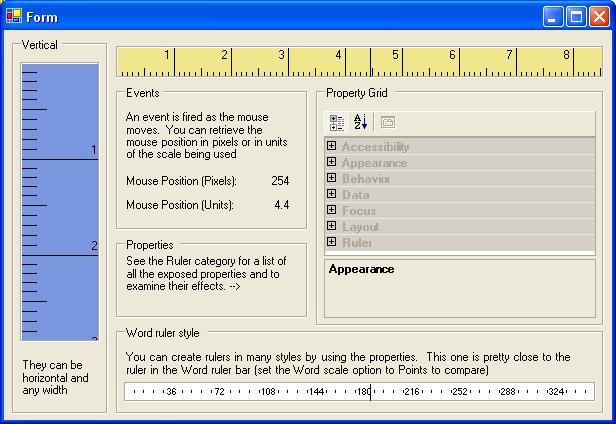
Task: Minimize the Form window
Action: point(553,17)
